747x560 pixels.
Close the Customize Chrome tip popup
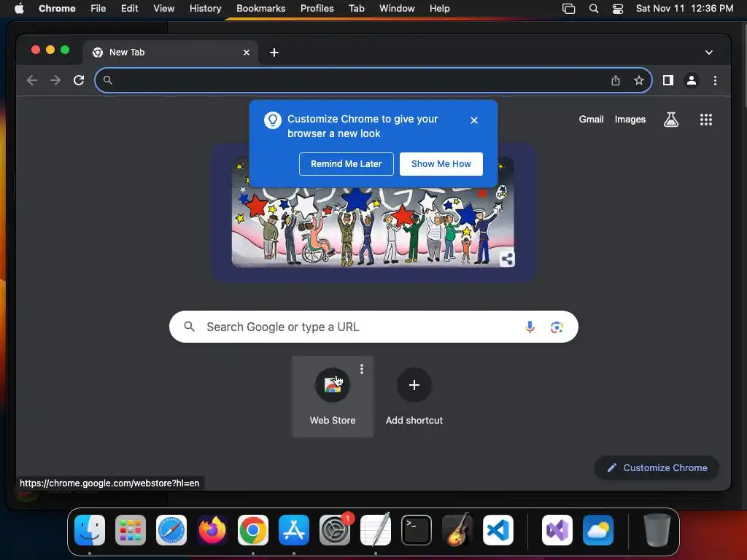point(474,120)
